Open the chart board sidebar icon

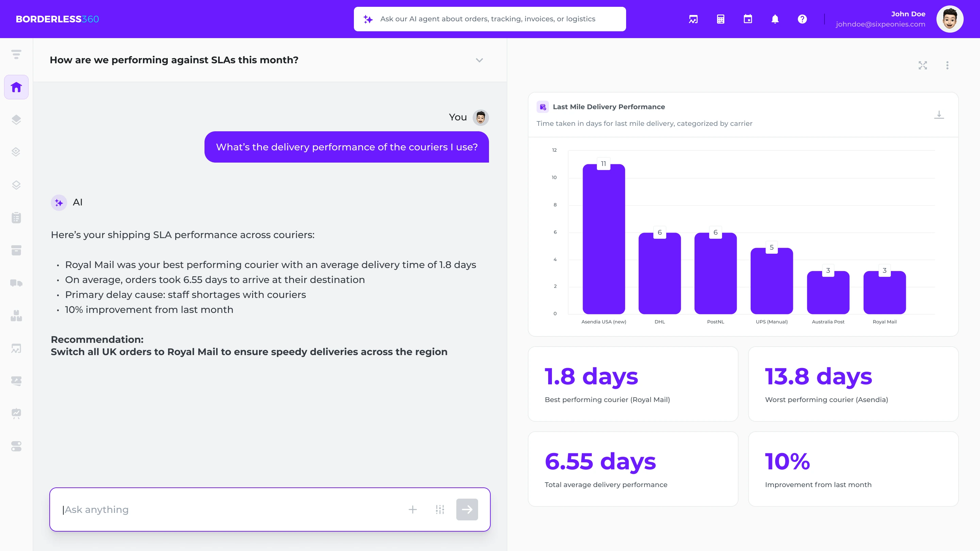coord(16,348)
